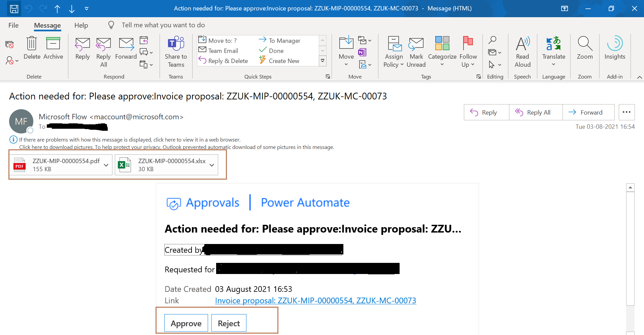Image resolution: width=644 pixels, height=335 pixels.
Task: Click the Find magnifier in Editing group
Action: [x=492, y=40]
